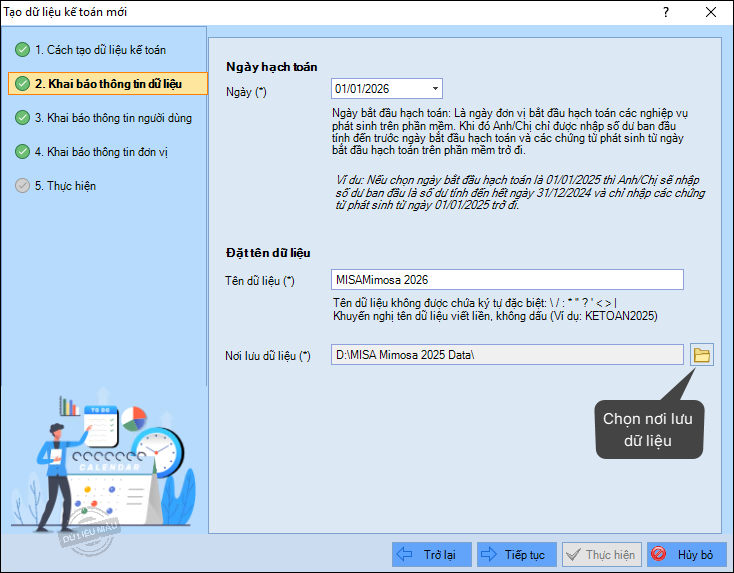Click inside the Tên dữ liệu text field
Viewport: 734px width, 573px height.
(x=507, y=279)
